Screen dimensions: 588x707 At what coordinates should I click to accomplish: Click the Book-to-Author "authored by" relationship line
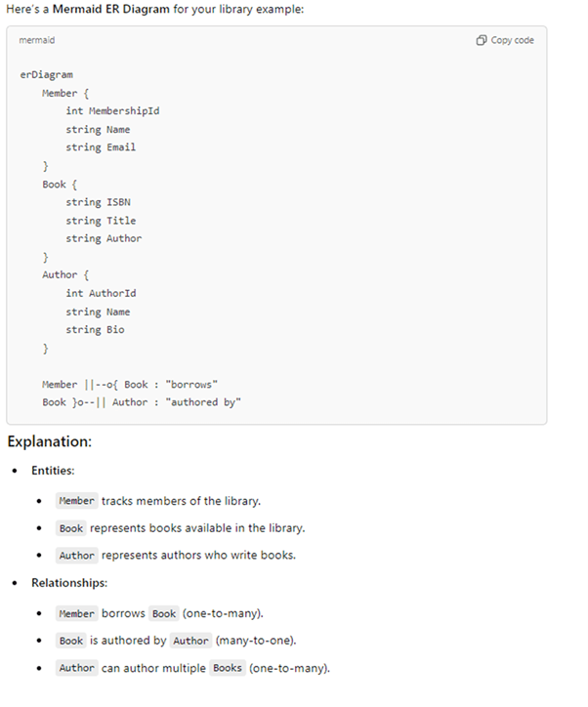pos(141,402)
